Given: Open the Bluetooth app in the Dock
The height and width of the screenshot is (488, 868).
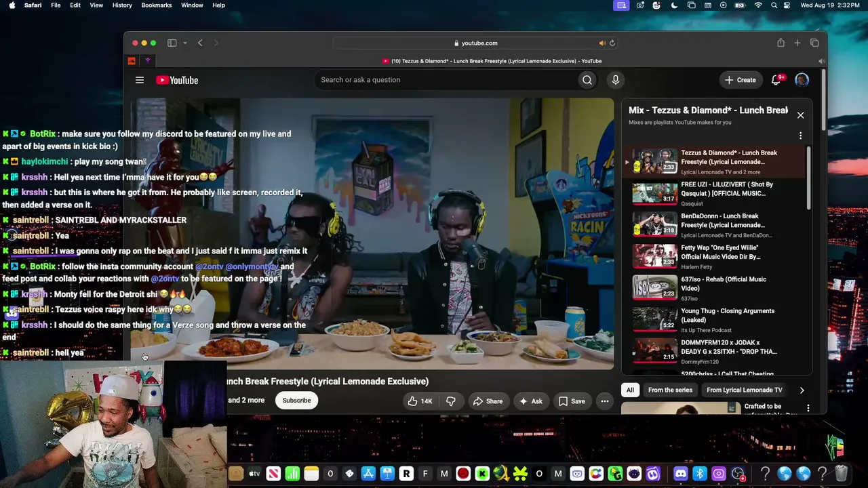Looking at the screenshot, I should [700, 474].
